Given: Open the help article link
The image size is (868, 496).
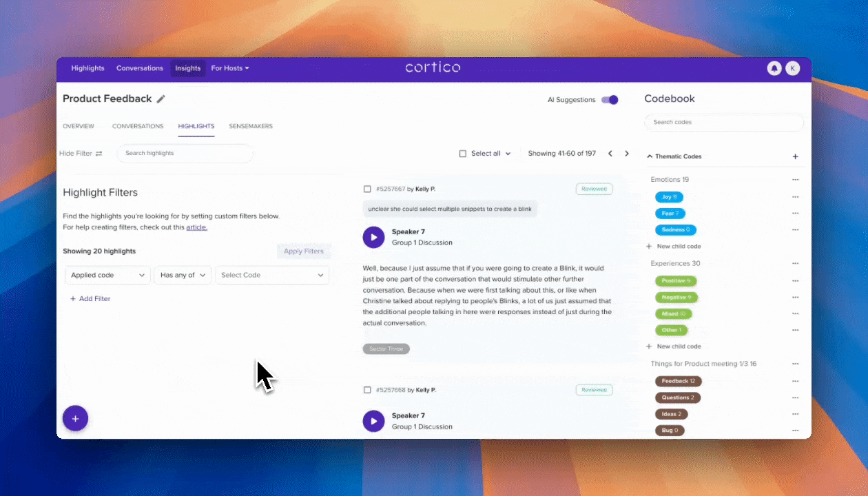Looking at the screenshot, I should point(196,227).
